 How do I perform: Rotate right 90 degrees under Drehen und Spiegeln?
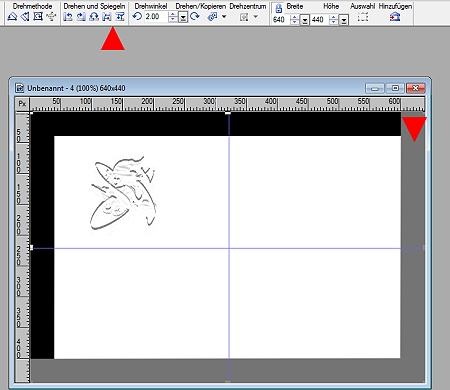point(81,17)
